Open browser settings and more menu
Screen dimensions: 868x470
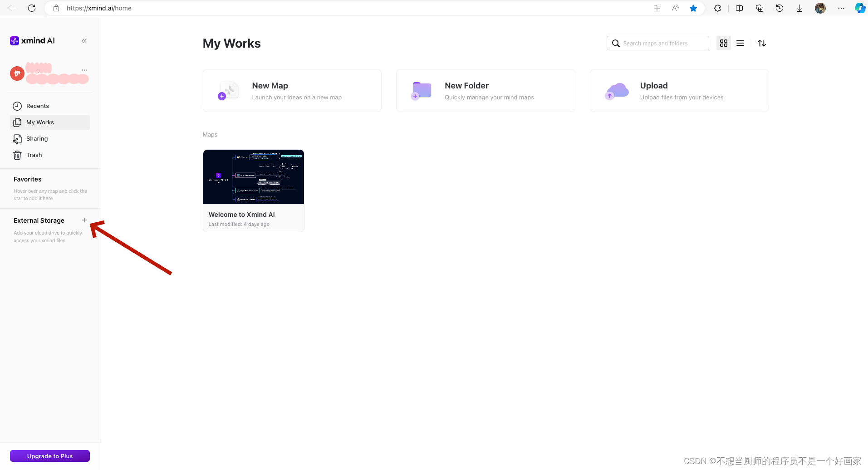(x=841, y=8)
